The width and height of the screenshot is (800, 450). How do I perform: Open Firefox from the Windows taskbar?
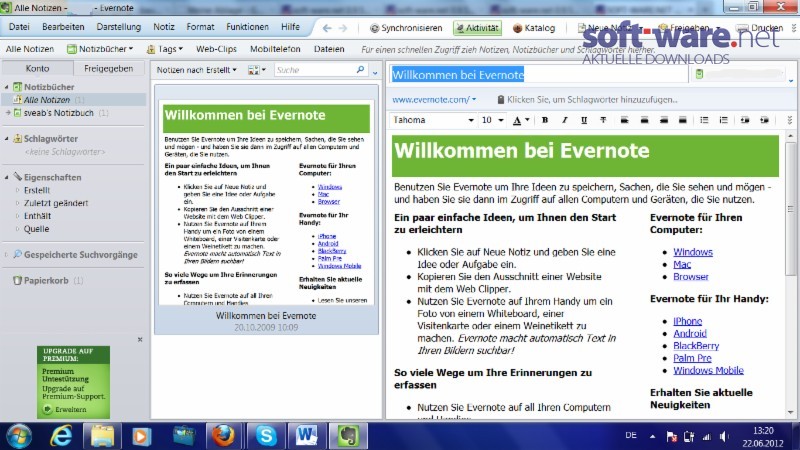[223, 436]
